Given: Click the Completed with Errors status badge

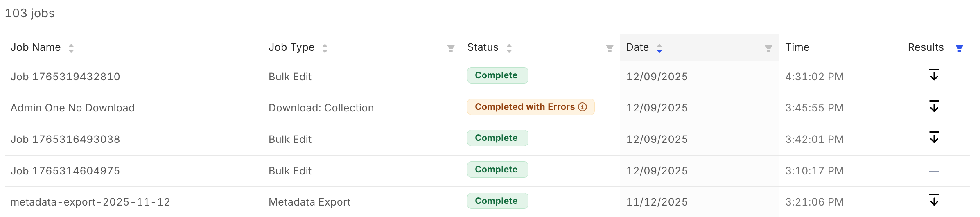Looking at the screenshot, I should click(x=524, y=107).
